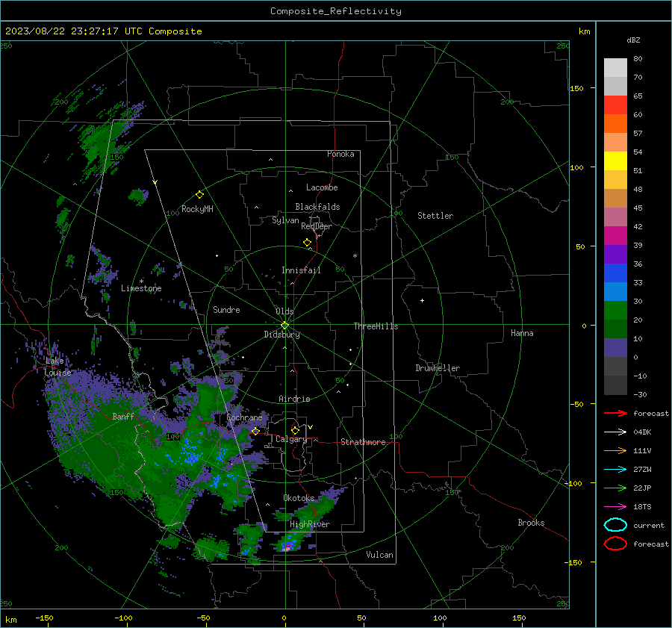
Task: Click the Banff map label
Action: pos(123,416)
